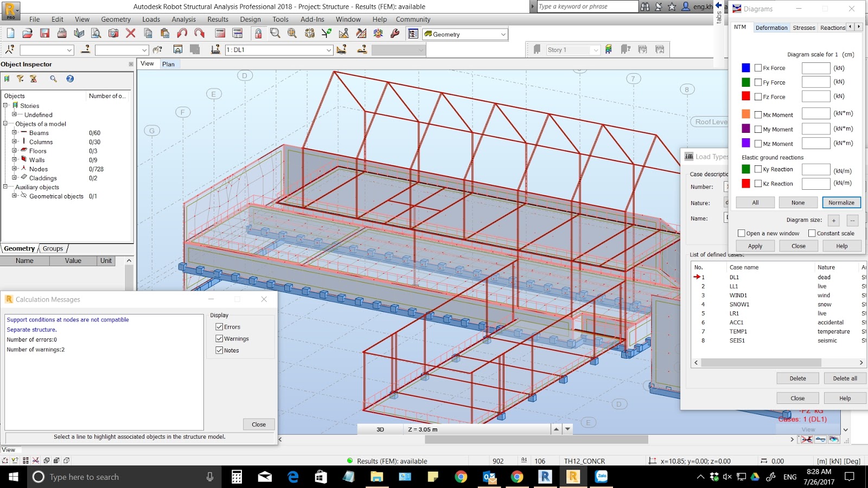The image size is (868, 488).
Task: Tick the Constant scale checkbox
Action: [812, 233]
